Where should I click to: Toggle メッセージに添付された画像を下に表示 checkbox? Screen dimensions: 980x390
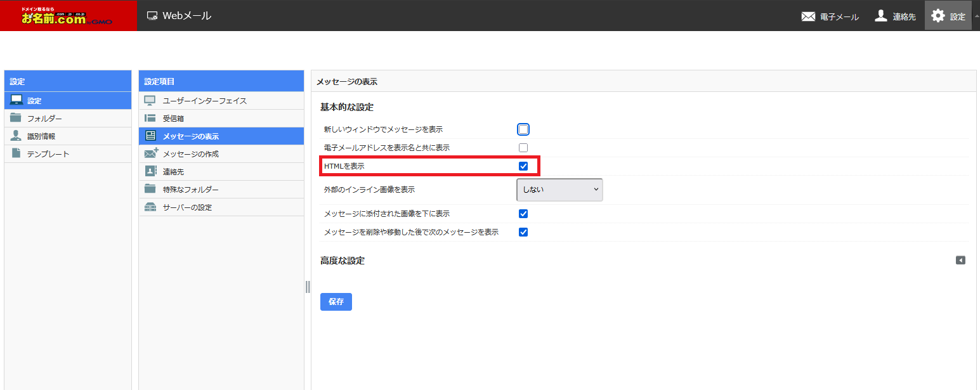click(523, 214)
